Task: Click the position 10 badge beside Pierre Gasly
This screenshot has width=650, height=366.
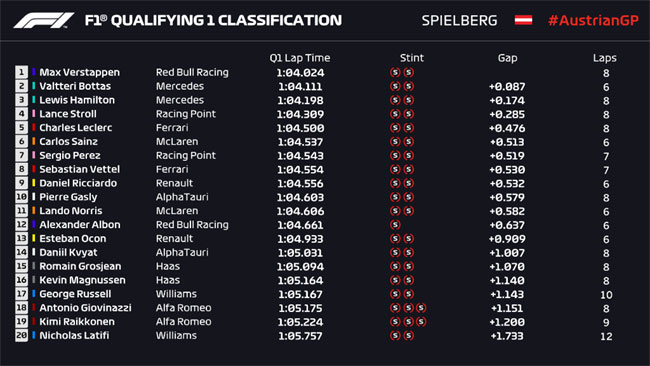Action: click(22, 197)
